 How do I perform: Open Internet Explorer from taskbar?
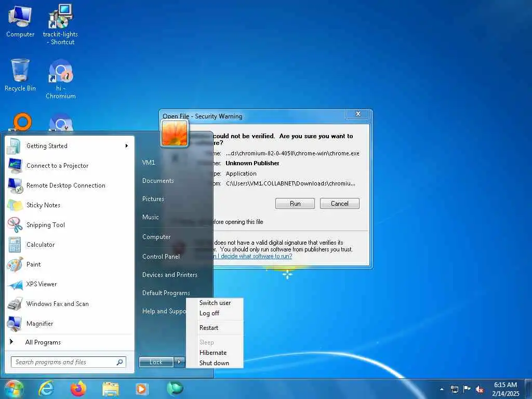click(x=46, y=389)
